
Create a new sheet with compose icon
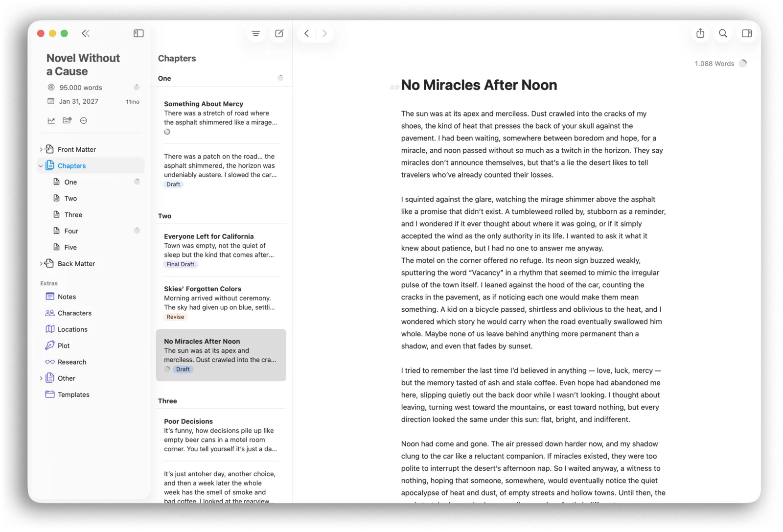(x=279, y=33)
